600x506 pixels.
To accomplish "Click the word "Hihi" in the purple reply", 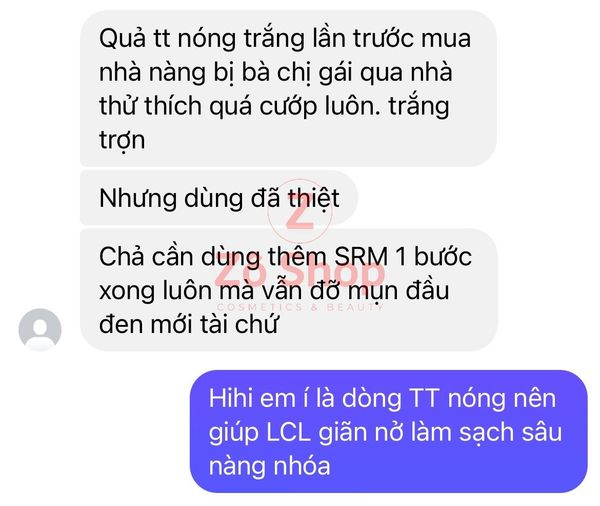I will pos(231,398).
